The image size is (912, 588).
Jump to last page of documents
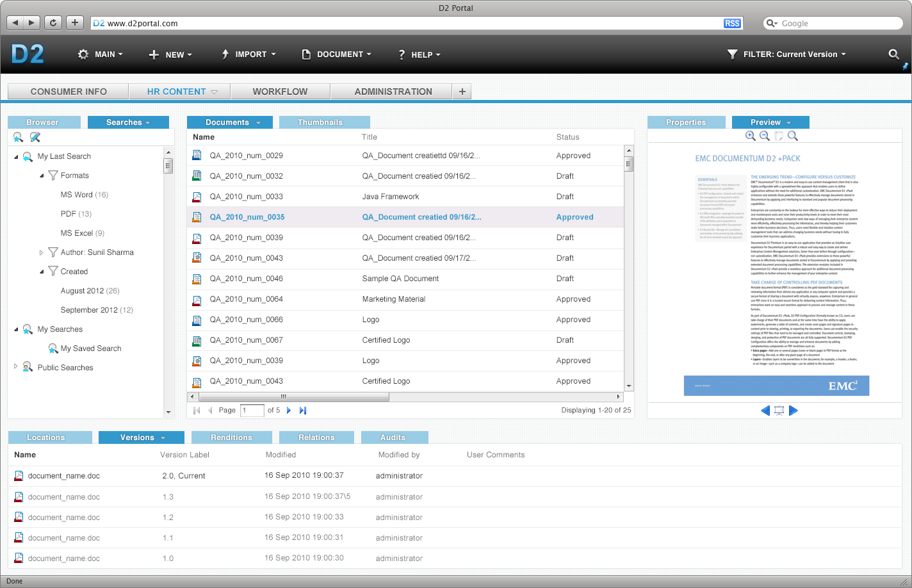(x=303, y=411)
